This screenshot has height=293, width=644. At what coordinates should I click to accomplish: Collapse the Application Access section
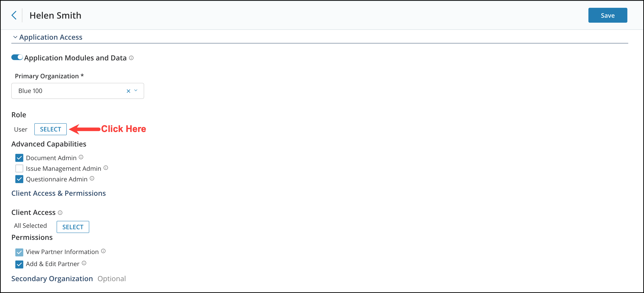(x=15, y=37)
